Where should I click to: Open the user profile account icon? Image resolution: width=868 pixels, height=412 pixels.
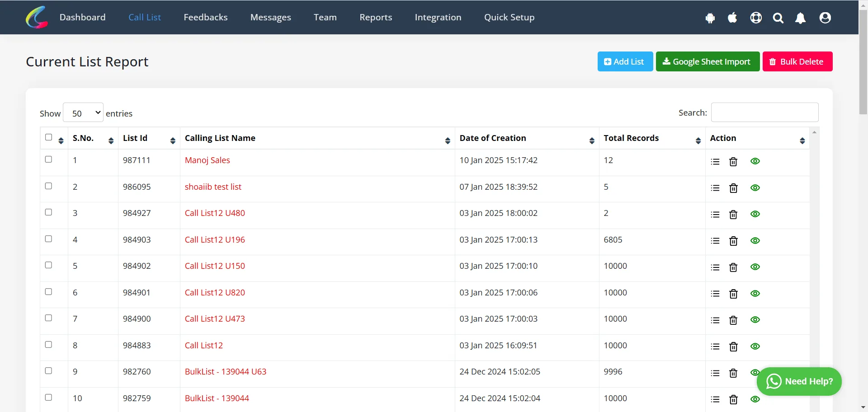click(825, 18)
